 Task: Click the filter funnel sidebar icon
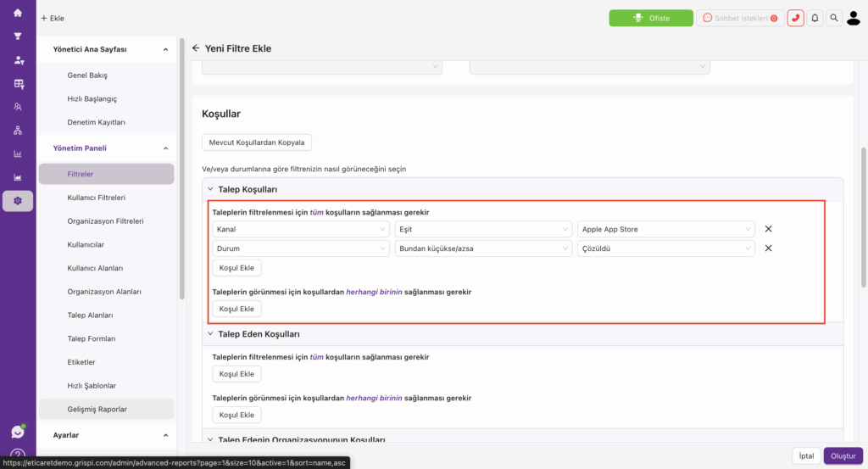[18, 36]
